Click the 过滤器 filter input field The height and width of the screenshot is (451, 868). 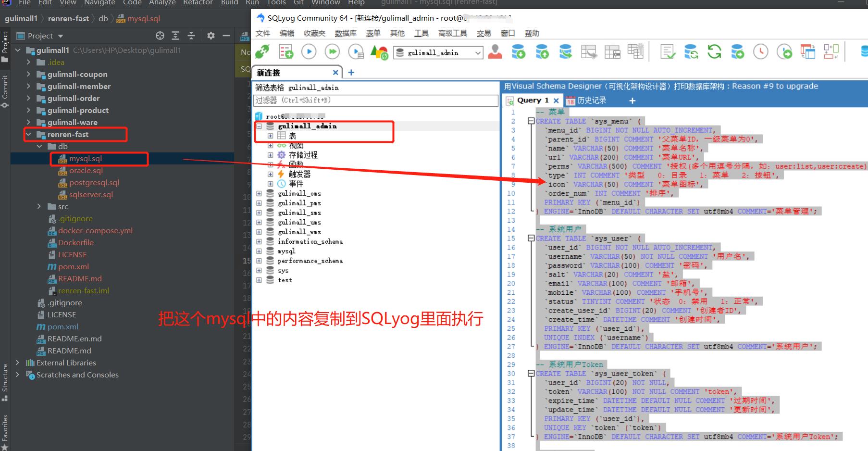coord(375,100)
